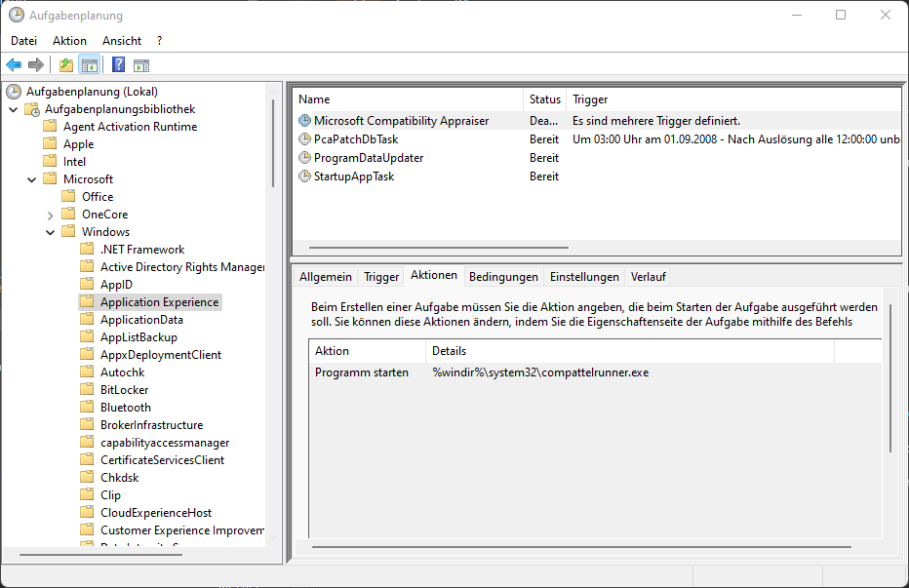Screen dimensions: 909x588
Task: Click the Aufgabenplanungsbibliothek folder icon
Action: (x=32, y=109)
